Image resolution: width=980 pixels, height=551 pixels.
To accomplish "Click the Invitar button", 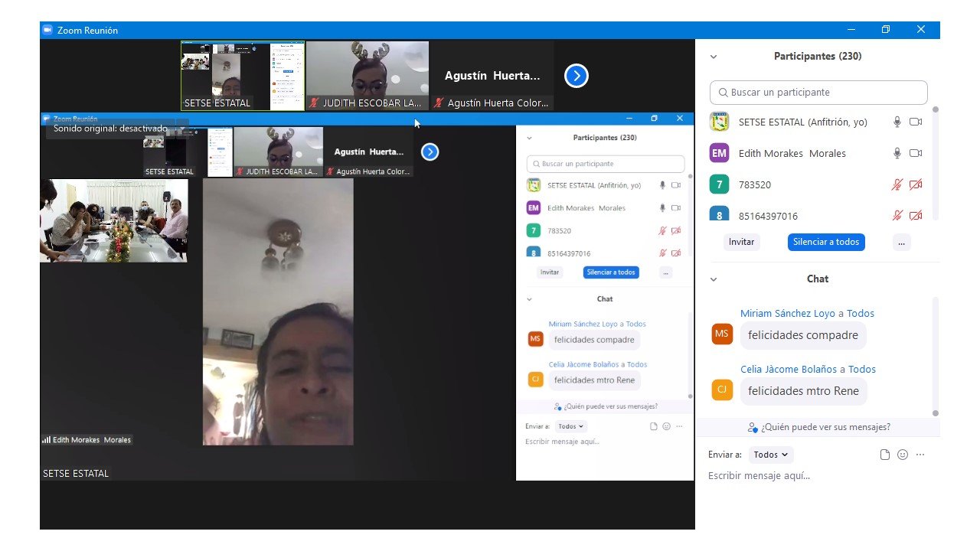I will 741,242.
